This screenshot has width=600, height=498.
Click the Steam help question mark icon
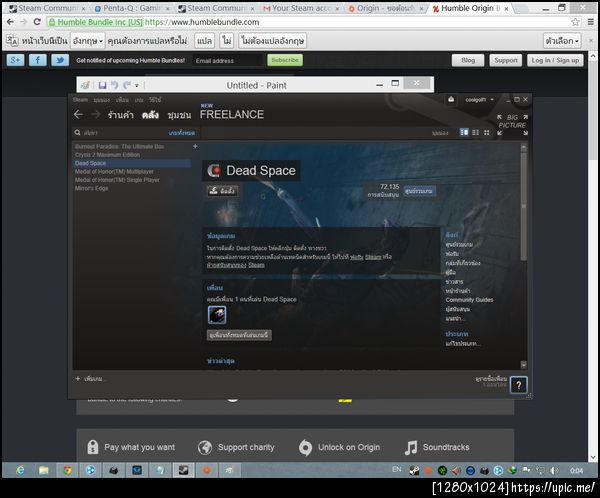point(518,385)
